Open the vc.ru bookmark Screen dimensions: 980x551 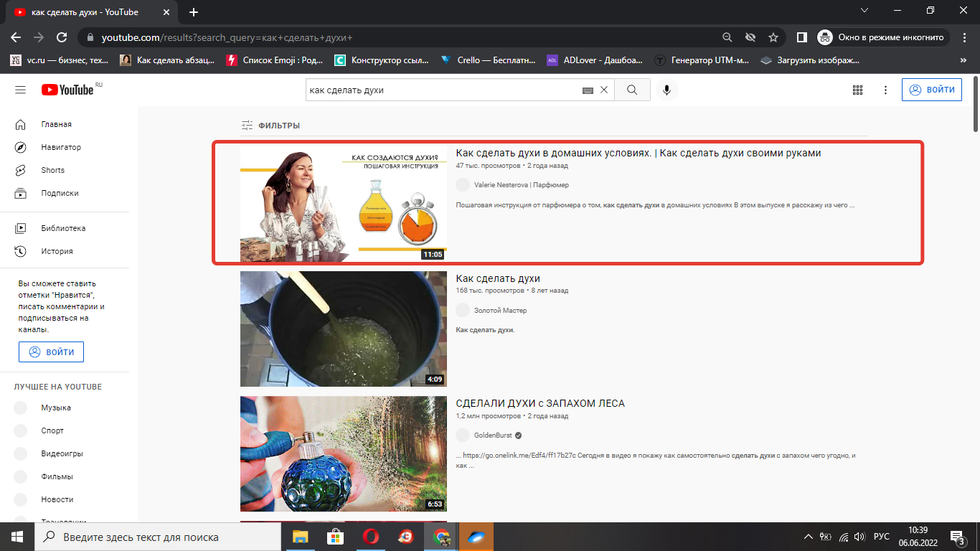coord(60,60)
